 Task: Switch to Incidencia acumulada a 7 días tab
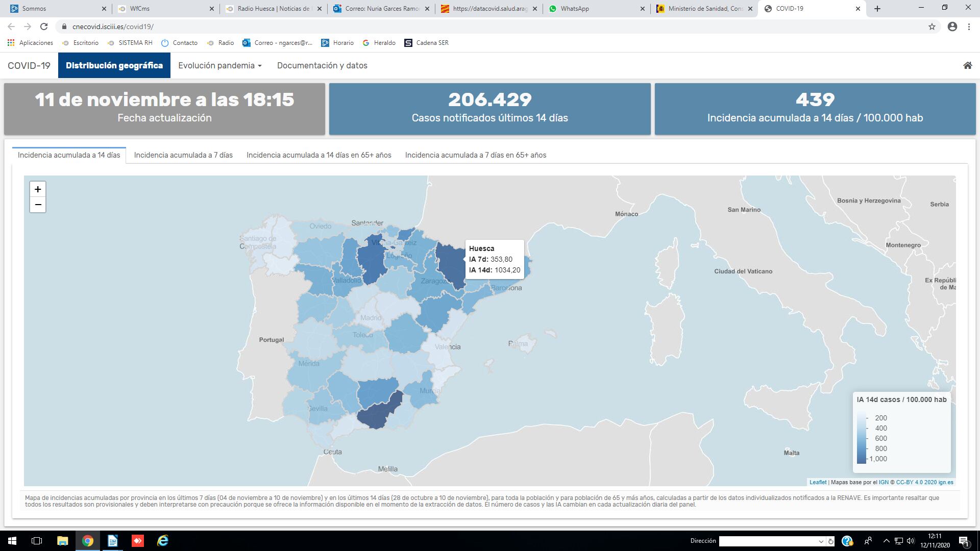pos(183,155)
